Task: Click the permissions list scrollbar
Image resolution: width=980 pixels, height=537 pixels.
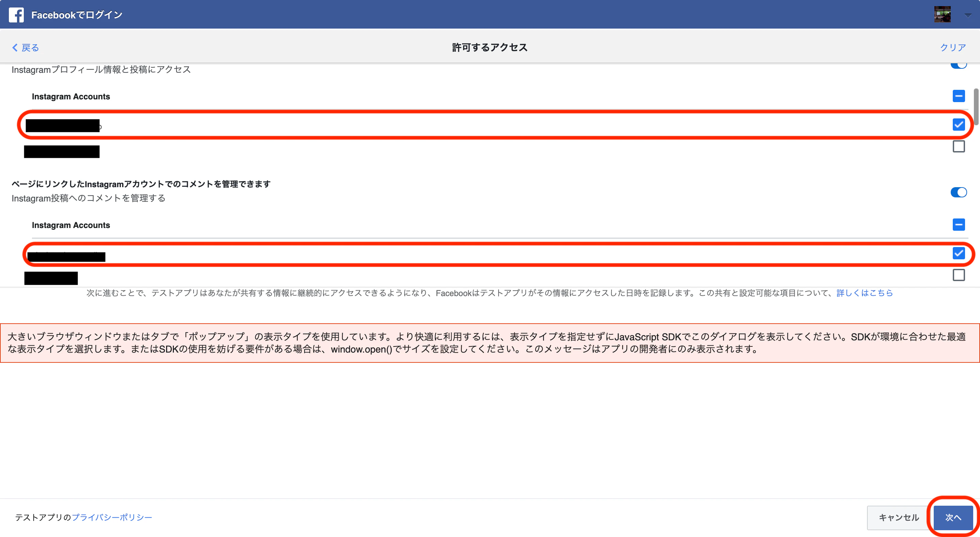Action: (976, 107)
